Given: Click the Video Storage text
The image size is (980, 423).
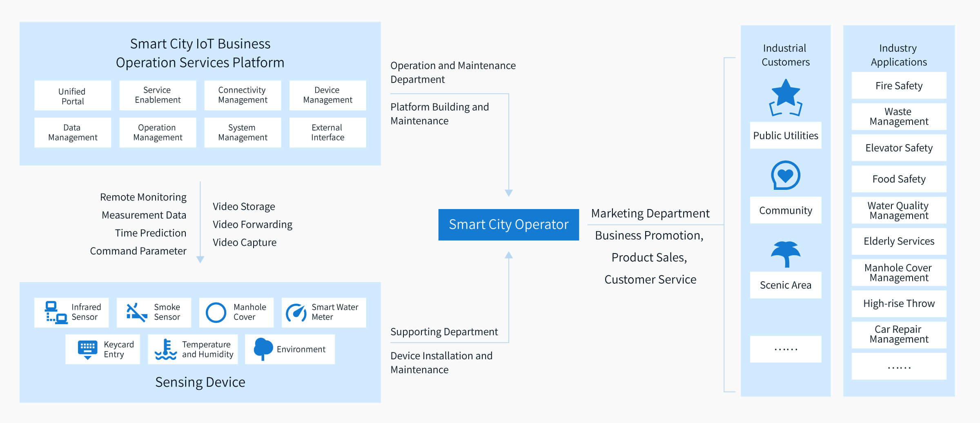Looking at the screenshot, I should 244,207.
